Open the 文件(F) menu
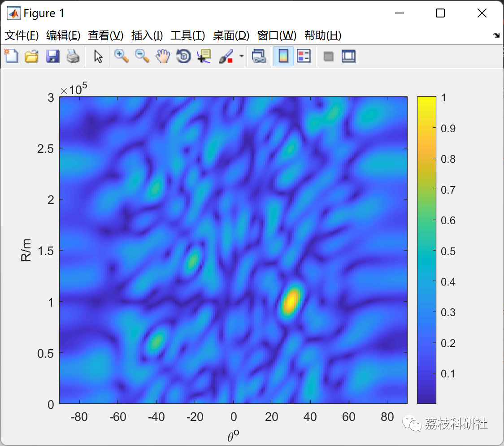Viewport: 504px width, 446px height. 22,35
